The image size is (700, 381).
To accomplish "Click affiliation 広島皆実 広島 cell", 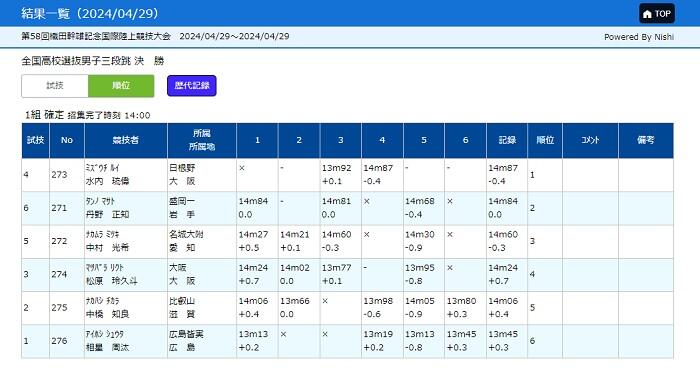I will tap(202, 341).
